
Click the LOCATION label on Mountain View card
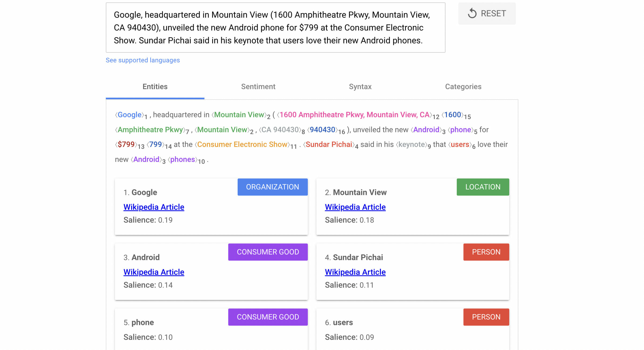point(483,187)
